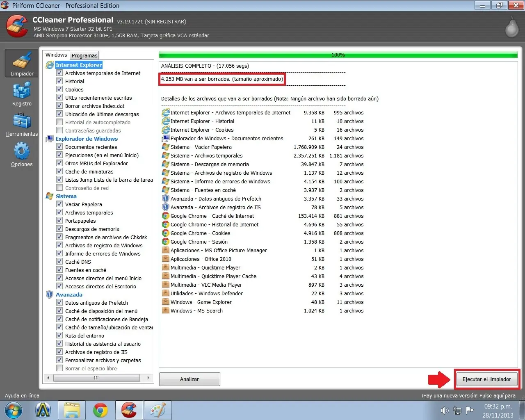Click the AutoCAD 'A' taskbar icon

tap(43, 410)
